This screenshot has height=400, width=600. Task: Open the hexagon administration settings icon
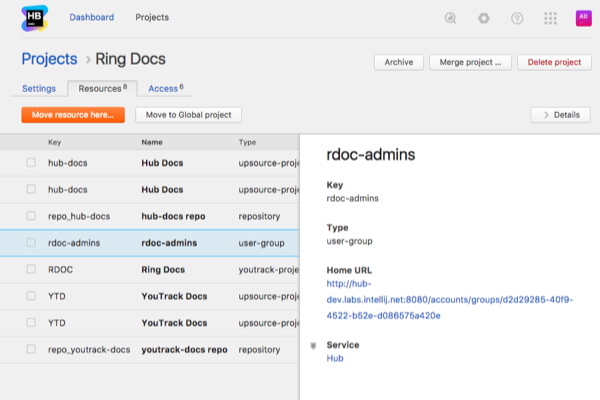pos(484,18)
